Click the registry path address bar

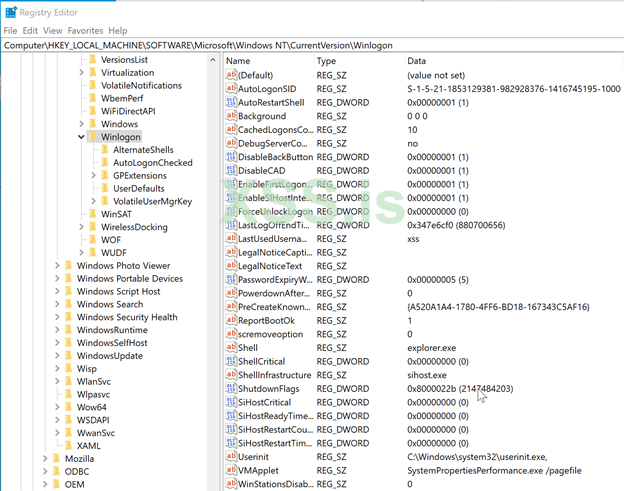tap(312, 45)
